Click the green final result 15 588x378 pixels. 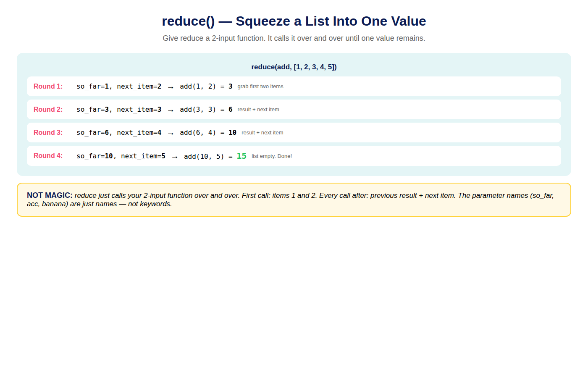point(241,156)
